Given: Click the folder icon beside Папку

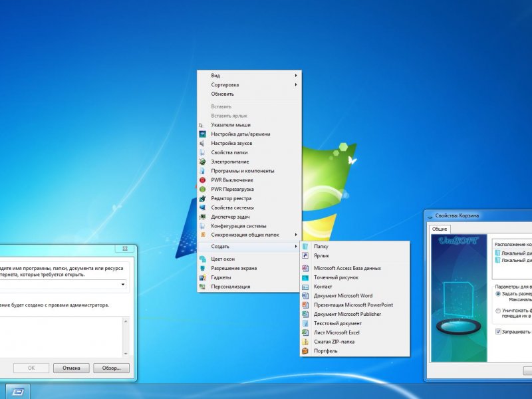Looking at the screenshot, I should (x=305, y=246).
